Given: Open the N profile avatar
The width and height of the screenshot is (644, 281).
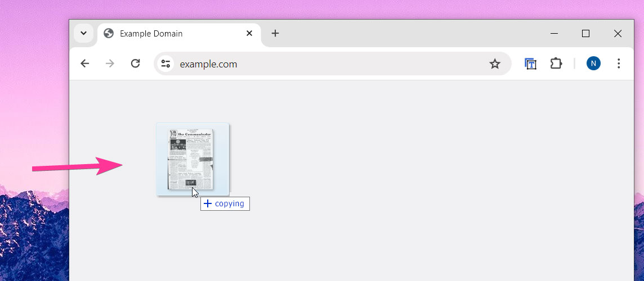Looking at the screenshot, I should coord(593,64).
